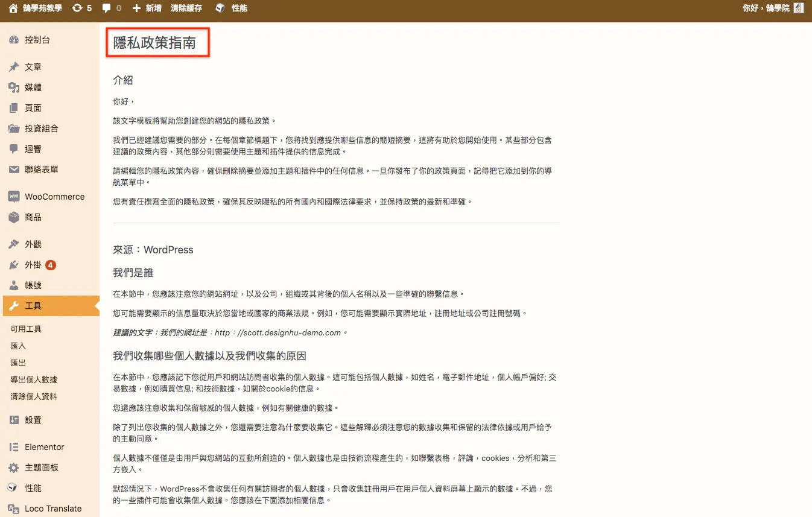The height and width of the screenshot is (517, 812).
Task: Click 清除緩存 in the admin bar
Action: [x=186, y=8]
